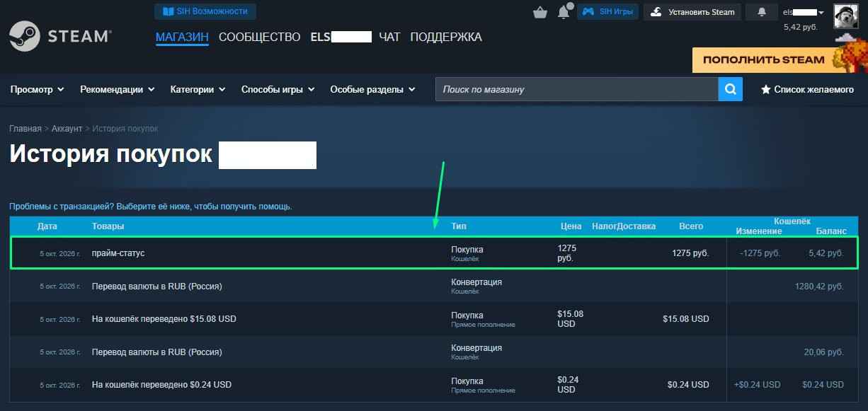Open ЧАТ in top navigation
868x411 pixels.
point(389,37)
